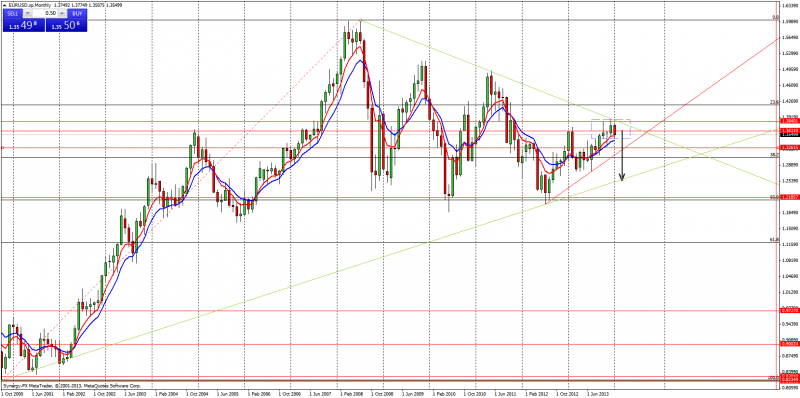
Task: Click the sell price 1.35 49 tile
Action: [x=23, y=24]
